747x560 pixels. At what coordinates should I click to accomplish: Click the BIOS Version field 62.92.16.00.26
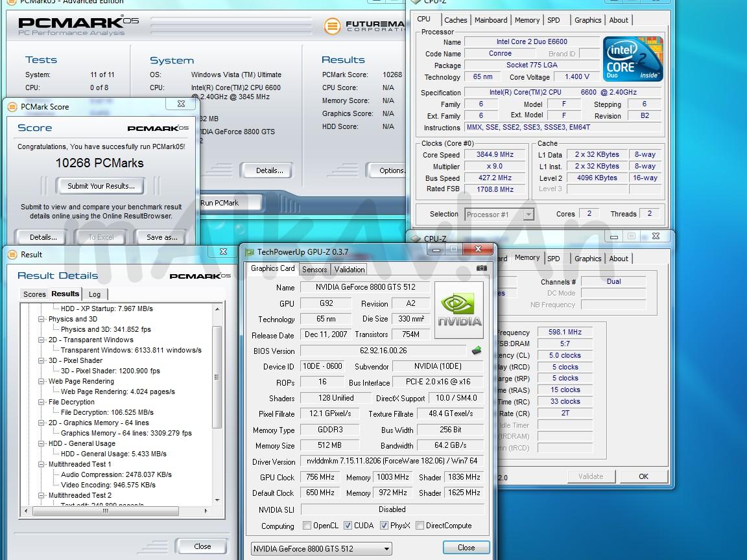click(383, 351)
